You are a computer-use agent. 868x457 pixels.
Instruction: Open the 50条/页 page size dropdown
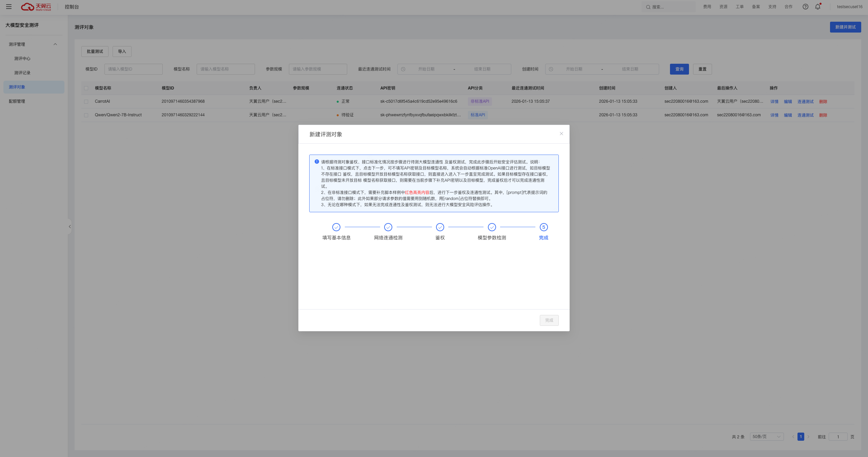click(766, 437)
